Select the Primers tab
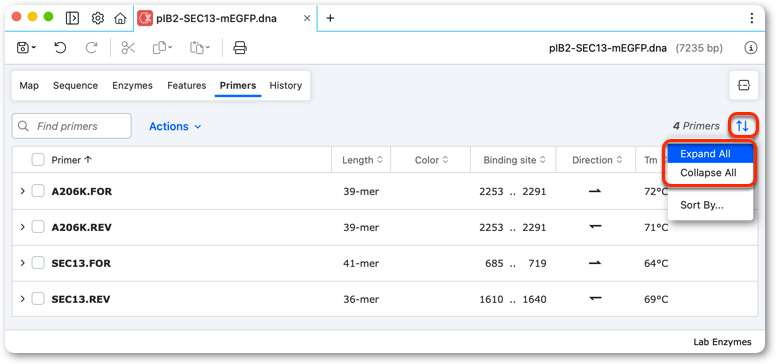This screenshot has width=776, height=364. tap(238, 86)
